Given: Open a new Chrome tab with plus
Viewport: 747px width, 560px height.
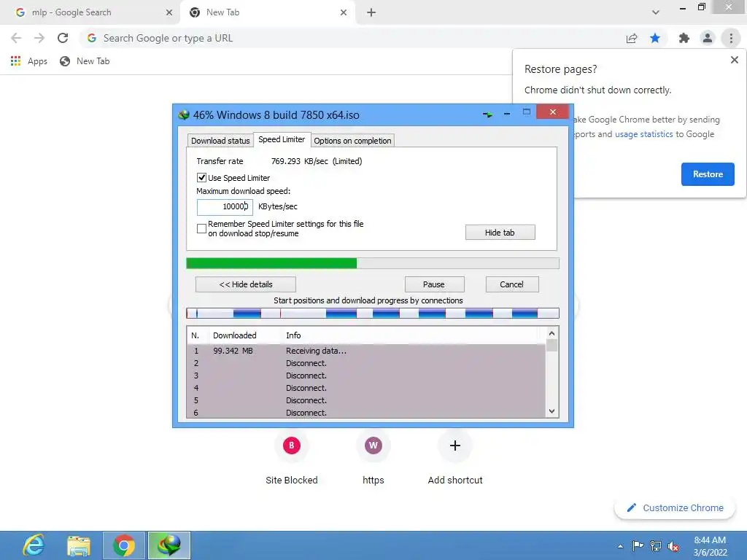Looking at the screenshot, I should click(x=371, y=12).
